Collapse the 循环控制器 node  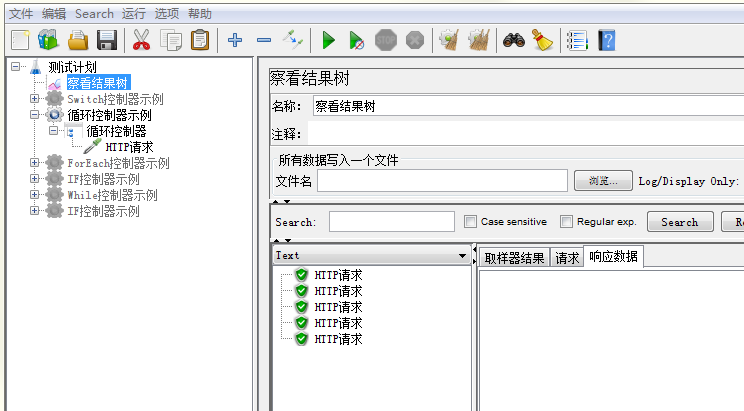pos(54,131)
